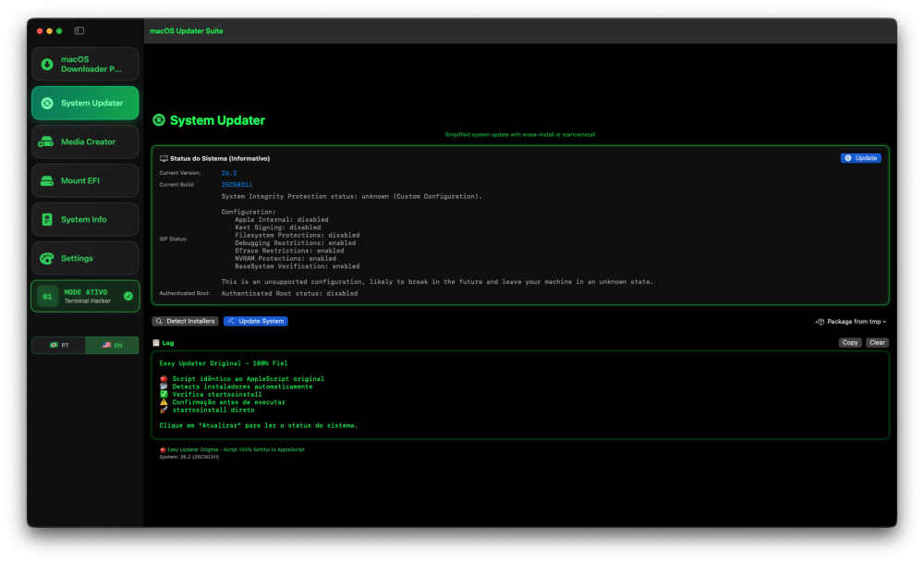Click 'BaseSystem Verification: enabled' line
The width and height of the screenshot is (924, 563).
point(297,266)
